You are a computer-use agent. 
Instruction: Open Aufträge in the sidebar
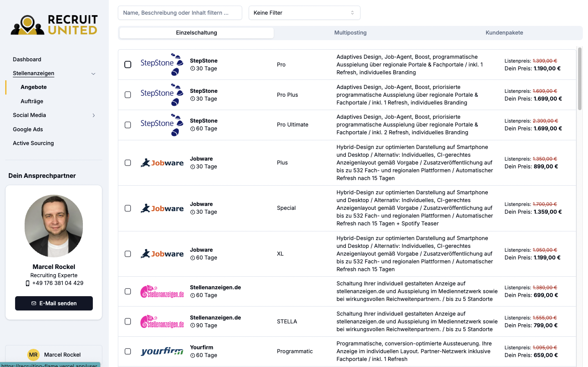pyautogui.click(x=32, y=101)
